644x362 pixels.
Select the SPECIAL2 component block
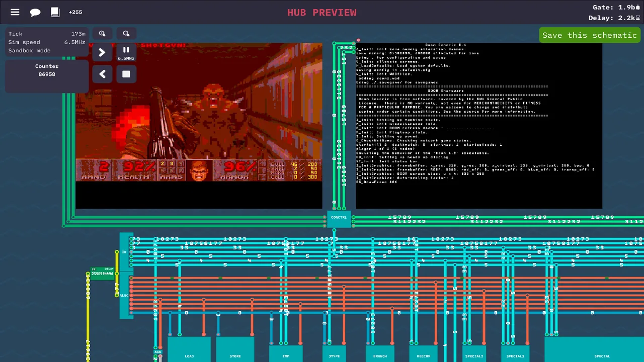click(x=474, y=353)
